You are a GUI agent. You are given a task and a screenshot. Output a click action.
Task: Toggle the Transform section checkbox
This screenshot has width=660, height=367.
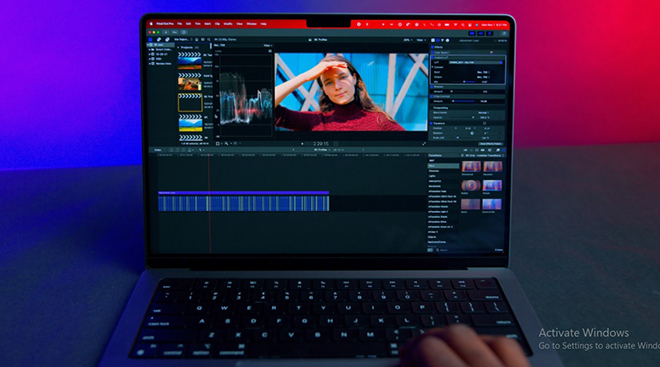[431, 123]
